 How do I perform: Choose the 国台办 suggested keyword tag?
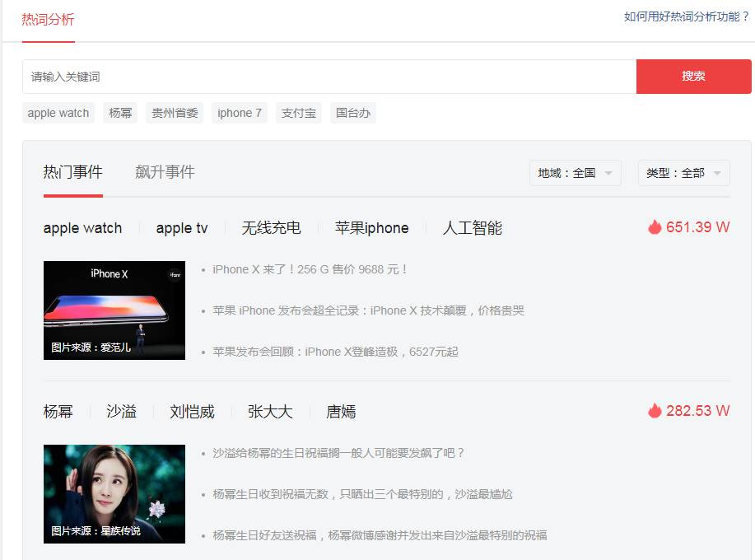(353, 113)
